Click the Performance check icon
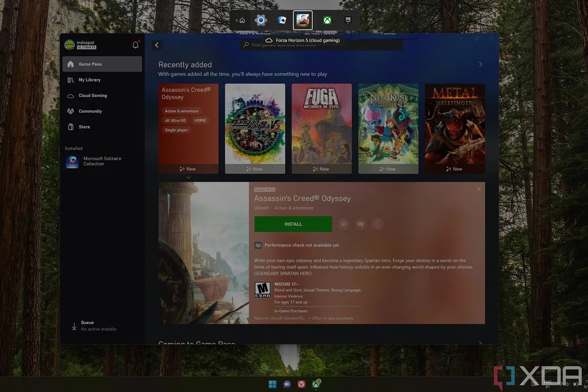This screenshot has height=392, width=588. point(258,245)
